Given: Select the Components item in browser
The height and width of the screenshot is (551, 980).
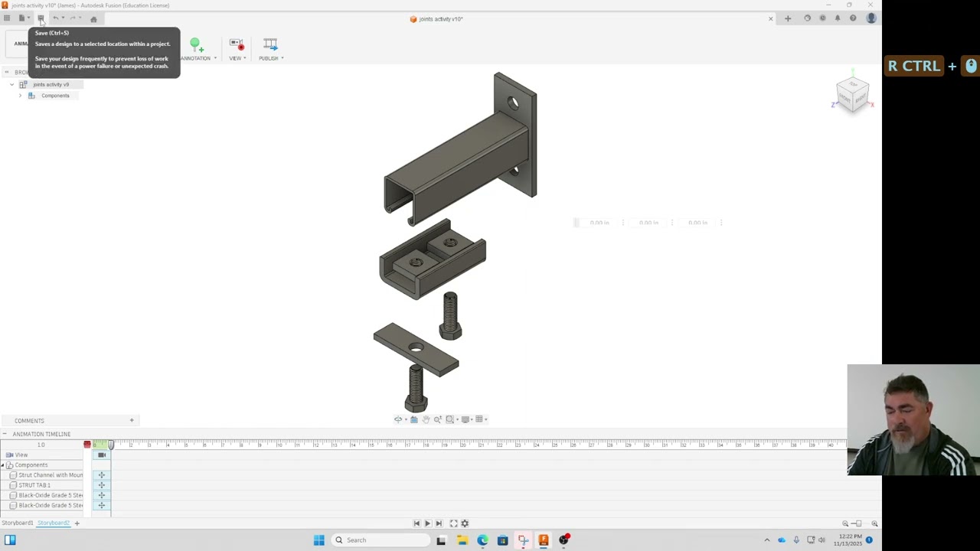Looking at the screenshot, I should [x=55, y=96].
